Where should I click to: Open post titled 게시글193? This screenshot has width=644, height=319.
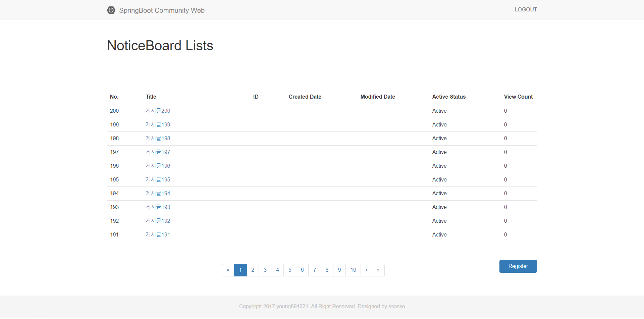158,207
